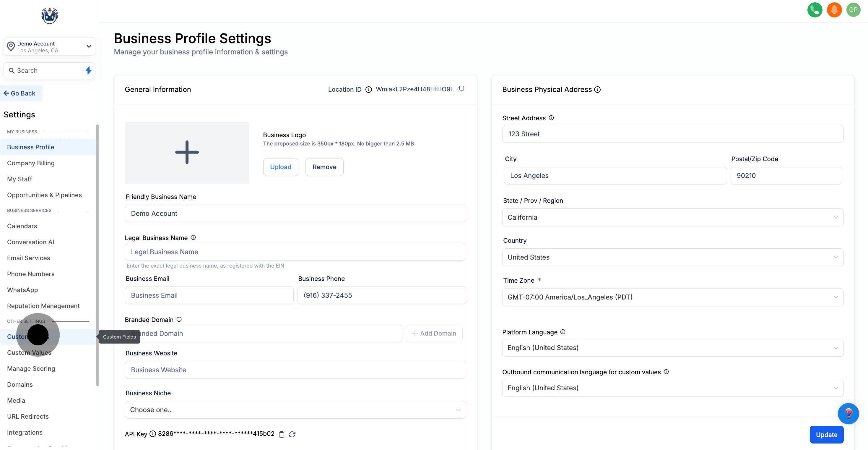
Task: Click Add Domain next to Branded Domain
Action: (x=434, y=333)
